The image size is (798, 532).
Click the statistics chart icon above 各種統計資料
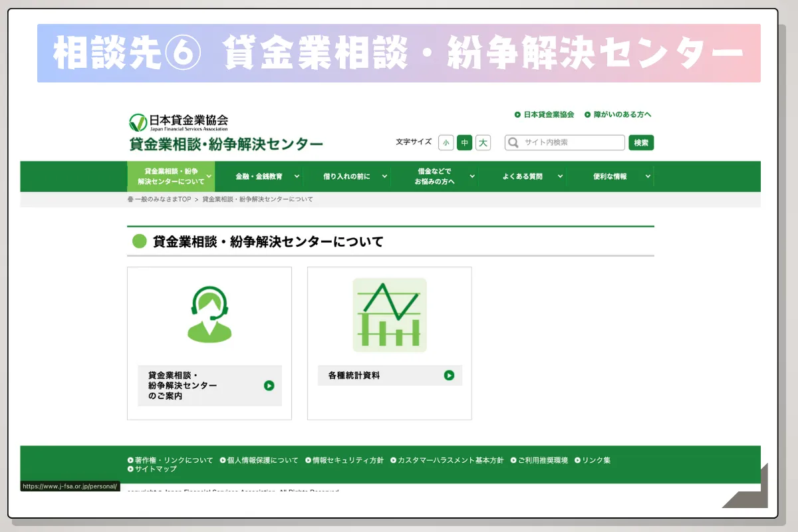(389, 314)
